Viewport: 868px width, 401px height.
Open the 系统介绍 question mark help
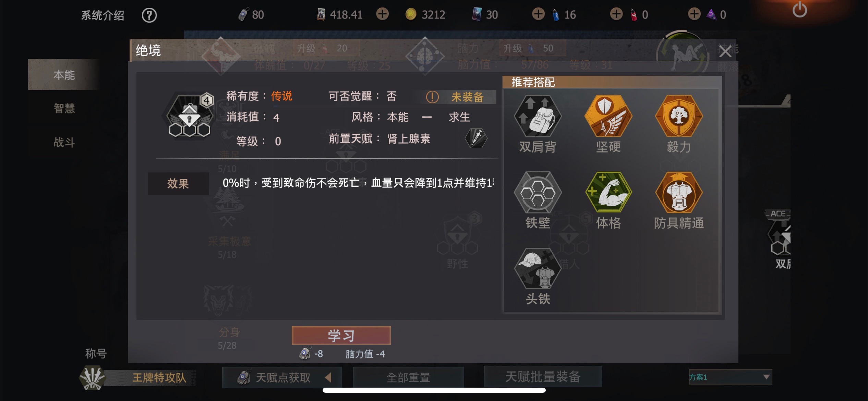coord(149,15)
